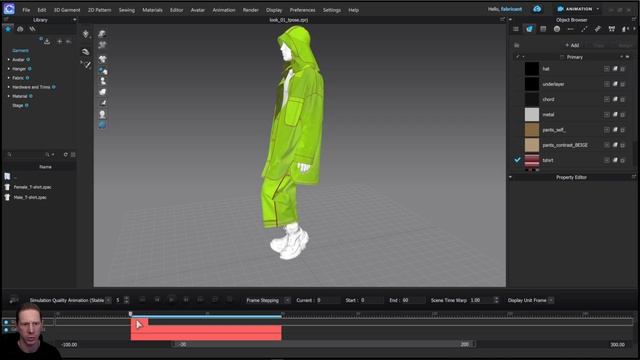This screenshot has width=640, height=360.
Task: Switch Object Browser to scene list tab
Action: pos(516,29)
